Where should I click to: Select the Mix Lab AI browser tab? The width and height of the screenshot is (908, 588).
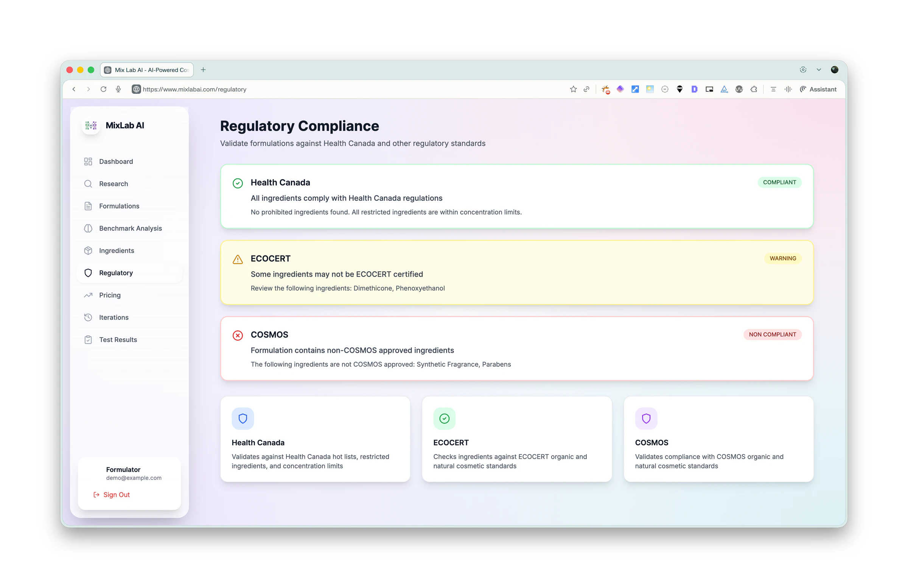pos(147,70)
